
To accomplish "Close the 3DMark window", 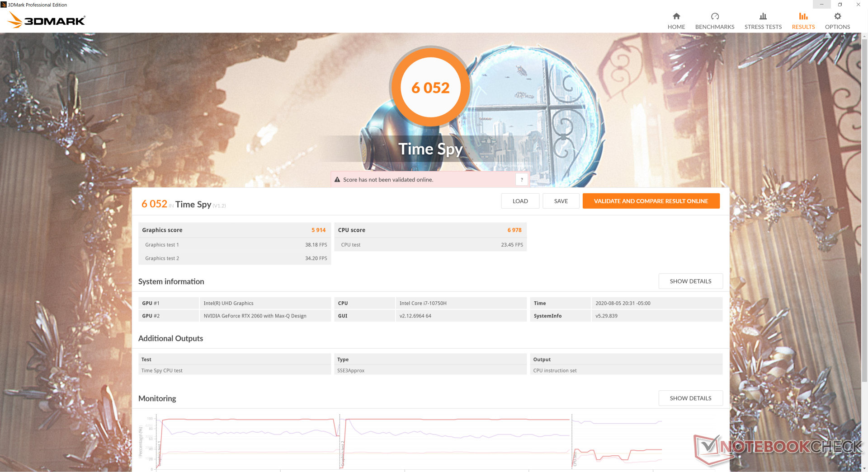I will pos(858,5).
